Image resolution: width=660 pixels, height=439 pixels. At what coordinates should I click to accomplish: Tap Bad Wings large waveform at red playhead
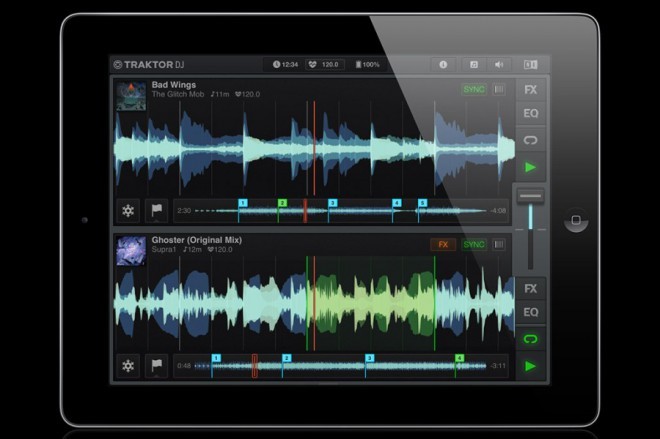click(314, 148)
